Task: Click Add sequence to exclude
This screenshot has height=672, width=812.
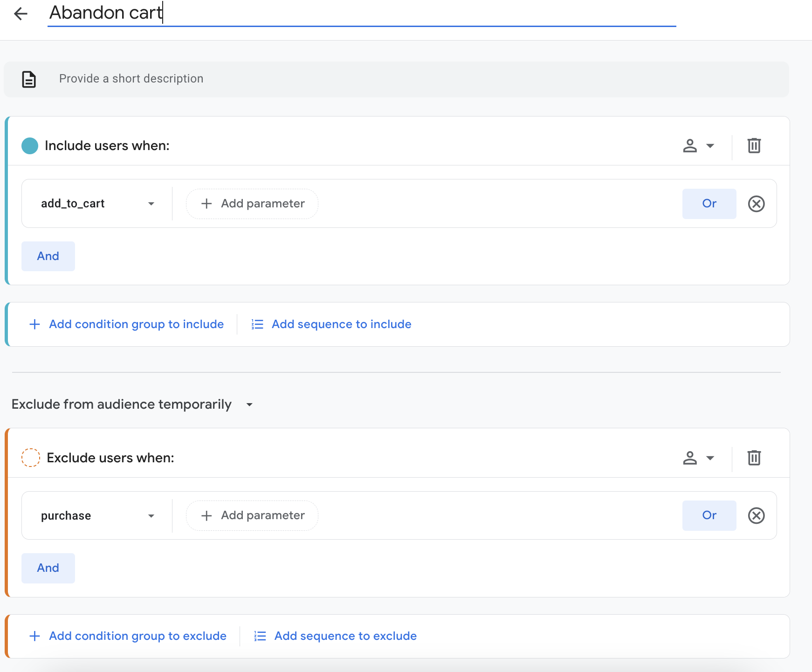Action: [345, 636]
